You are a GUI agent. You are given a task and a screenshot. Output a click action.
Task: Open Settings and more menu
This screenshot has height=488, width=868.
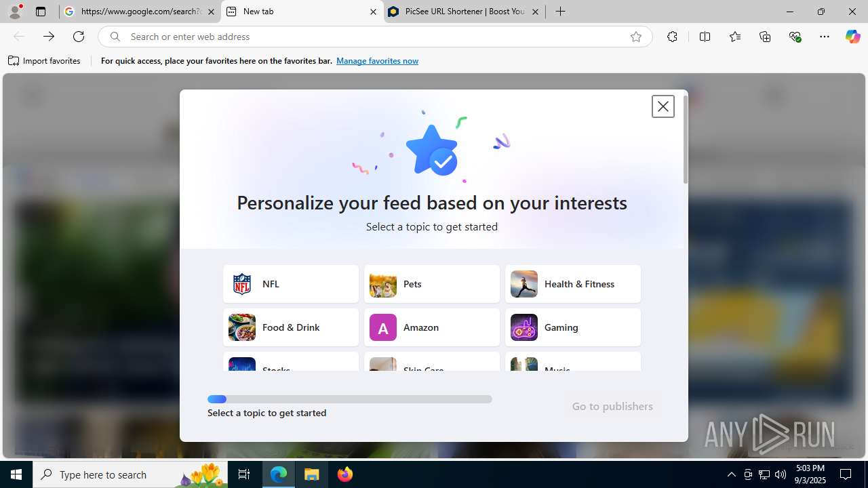(x=825, y=37)
